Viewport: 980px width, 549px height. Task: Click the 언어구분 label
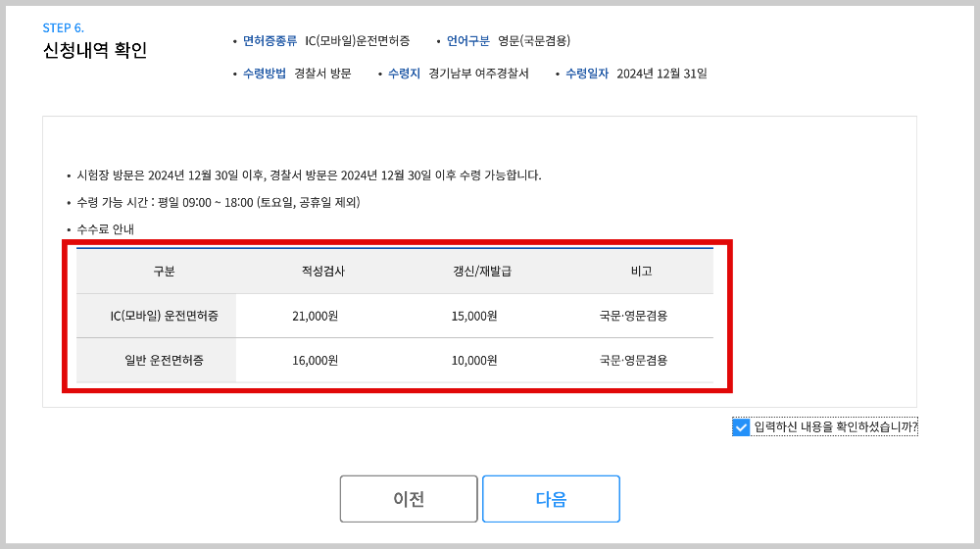tap(468, 40)
